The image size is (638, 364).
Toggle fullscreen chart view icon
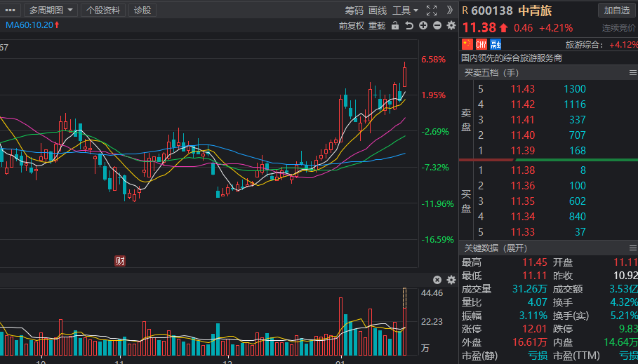click(x=432, y=11)
